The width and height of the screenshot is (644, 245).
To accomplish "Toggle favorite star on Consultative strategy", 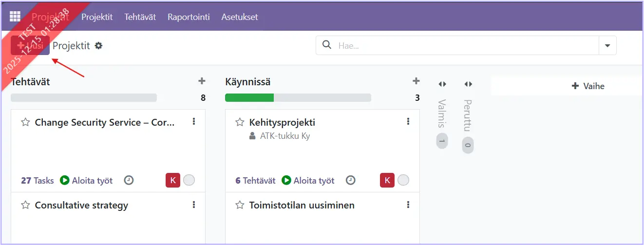I will [25, 205].
